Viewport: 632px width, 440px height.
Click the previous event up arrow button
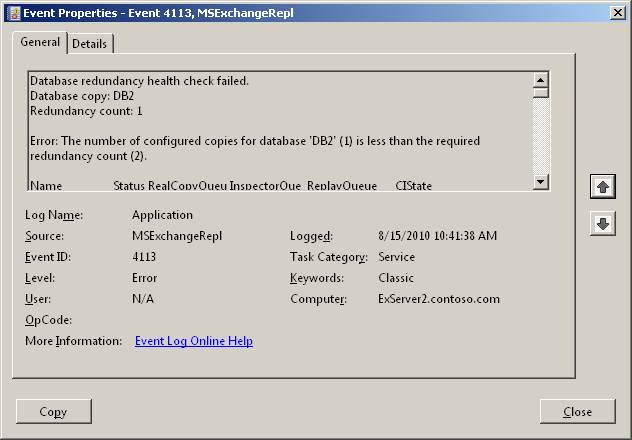point(602,187)
